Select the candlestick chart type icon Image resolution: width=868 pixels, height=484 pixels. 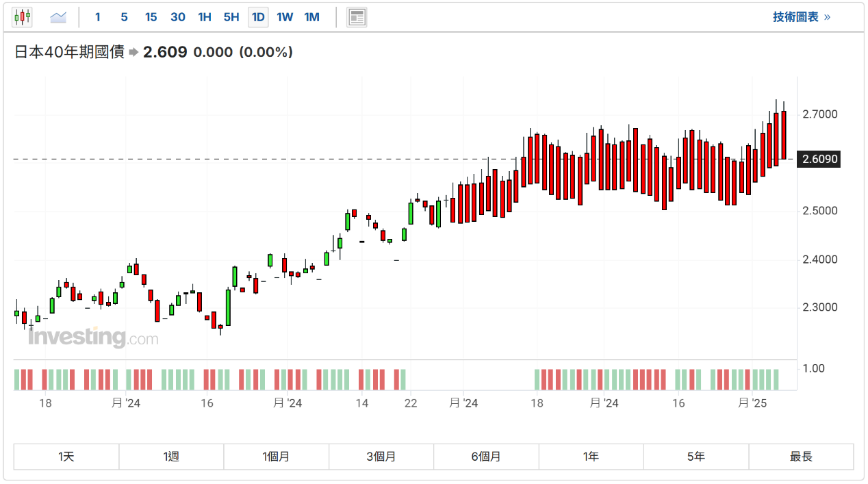[x=22, y=17]
